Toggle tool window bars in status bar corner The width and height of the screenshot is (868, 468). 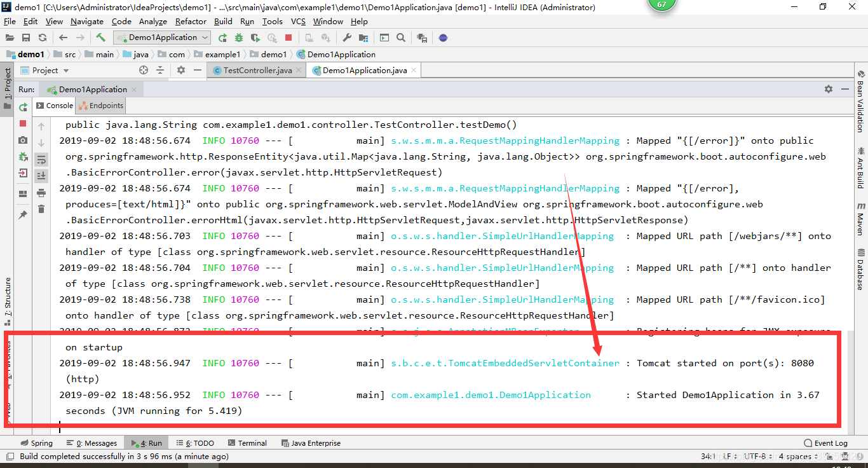[x=9, y=456]
